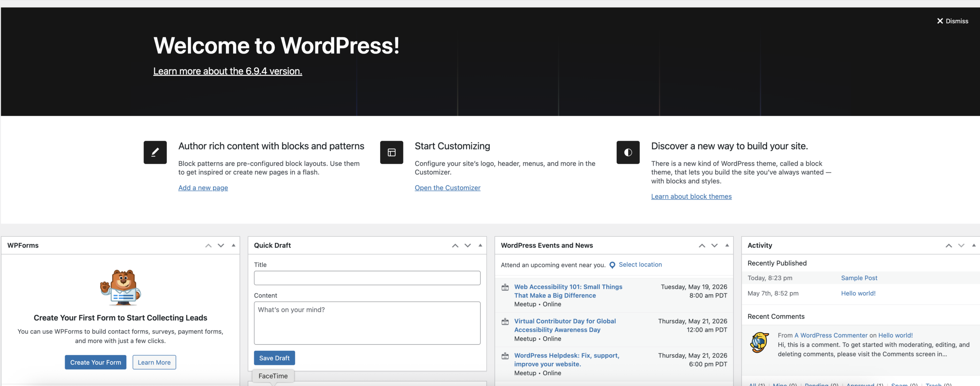Open WordPress Helpdesk event link

pyautogui.click(x=567, y=360)
